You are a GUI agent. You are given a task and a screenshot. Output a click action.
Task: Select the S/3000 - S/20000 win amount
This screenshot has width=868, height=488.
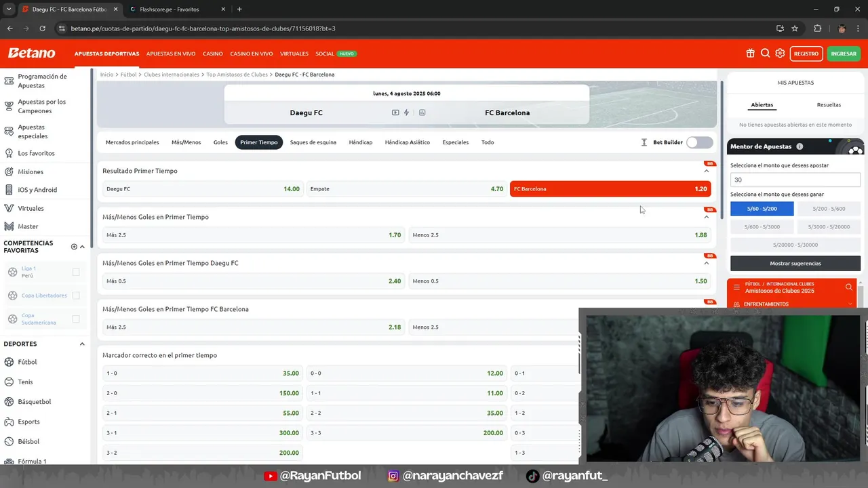coord(829,227)
